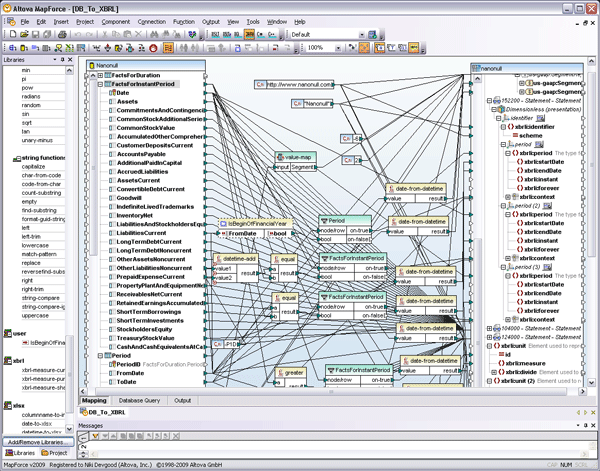Collapse the Period table node
This screenshot has height=471, width=600.
click(100, 355)
